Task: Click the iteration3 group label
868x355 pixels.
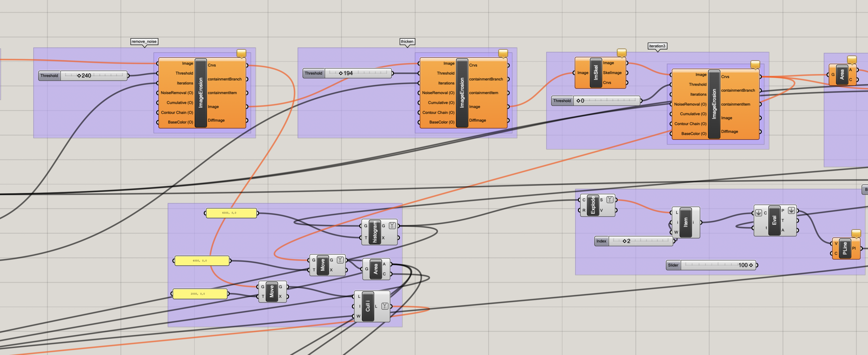Action: 657,46
